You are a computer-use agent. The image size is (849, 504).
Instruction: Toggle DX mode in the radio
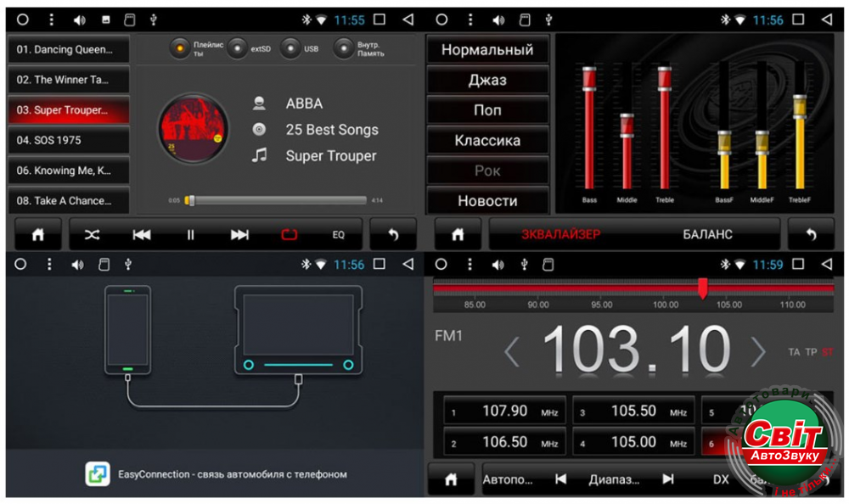coord(720,479)
